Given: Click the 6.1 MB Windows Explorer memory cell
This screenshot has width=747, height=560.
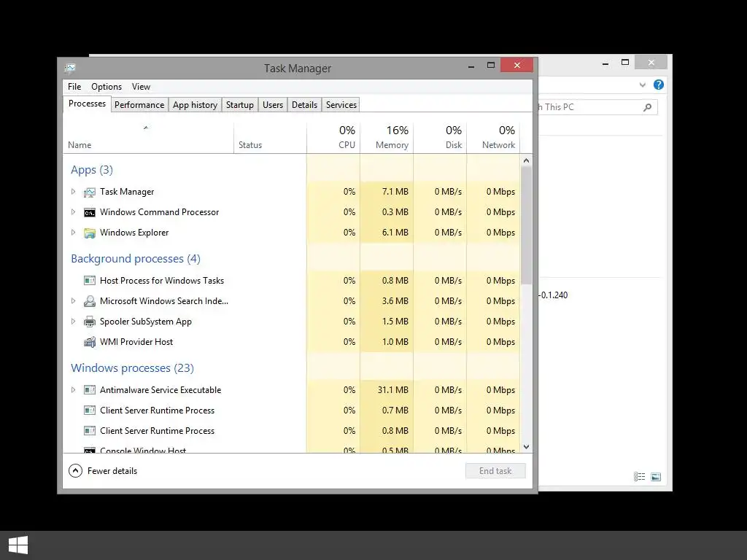Looking at the screenshot, I should 387,233.
